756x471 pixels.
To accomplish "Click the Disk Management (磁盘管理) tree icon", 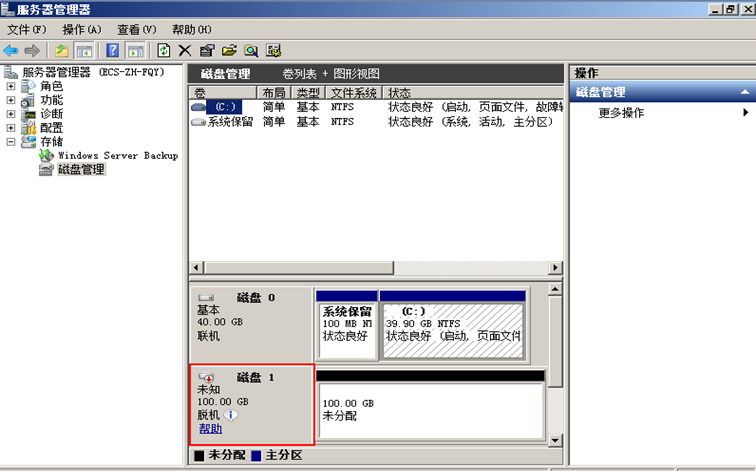I will pyautogui.click(x=46, y=169).
